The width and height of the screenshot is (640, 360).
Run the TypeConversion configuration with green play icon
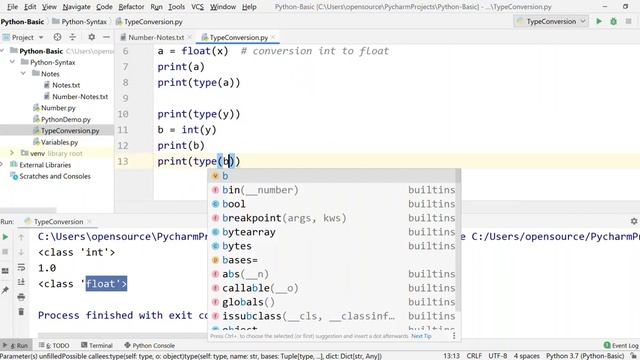pos(599,21)
